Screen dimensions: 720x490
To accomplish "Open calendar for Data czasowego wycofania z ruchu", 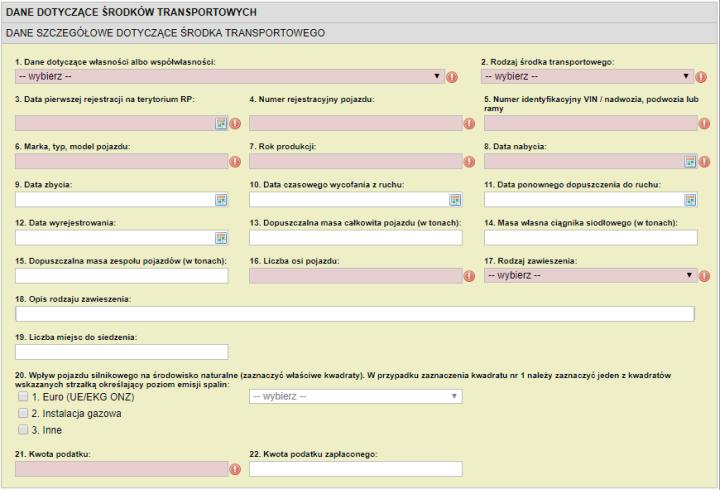I will 455,200.
